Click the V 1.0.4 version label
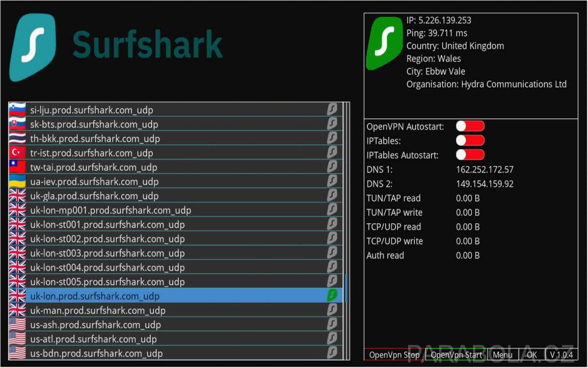This screenshot has height=368, width=588. [561, 355]
